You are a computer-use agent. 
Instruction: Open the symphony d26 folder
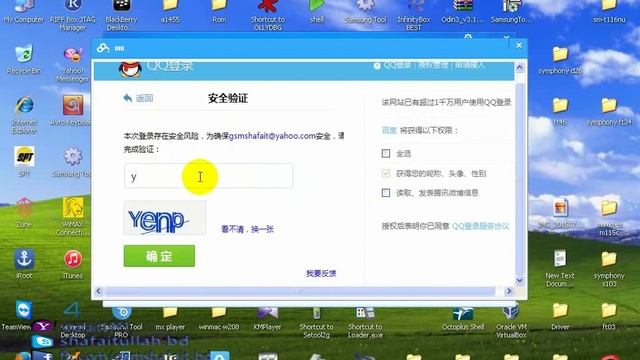click(x=560, y=60)
